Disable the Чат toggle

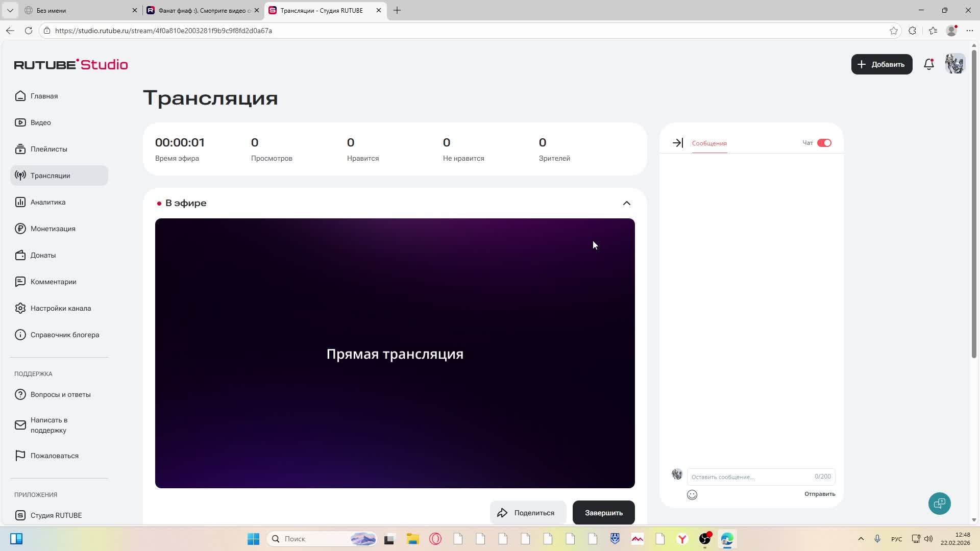823,143
